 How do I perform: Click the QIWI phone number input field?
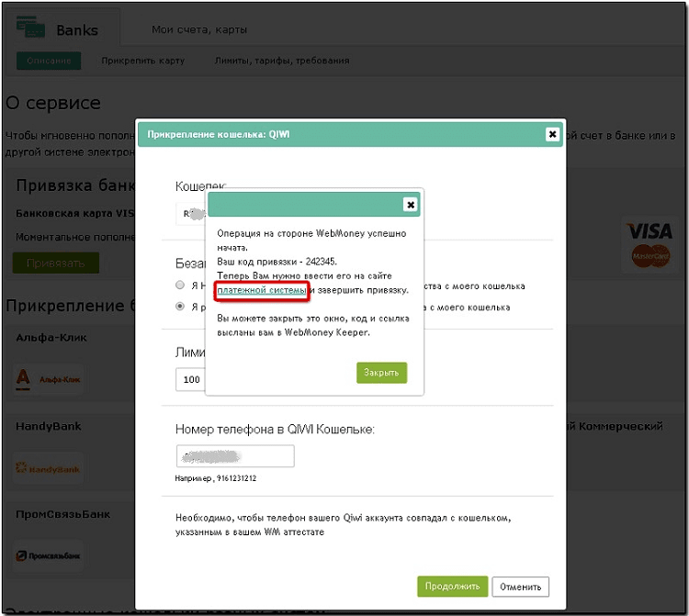click(235, 456)
